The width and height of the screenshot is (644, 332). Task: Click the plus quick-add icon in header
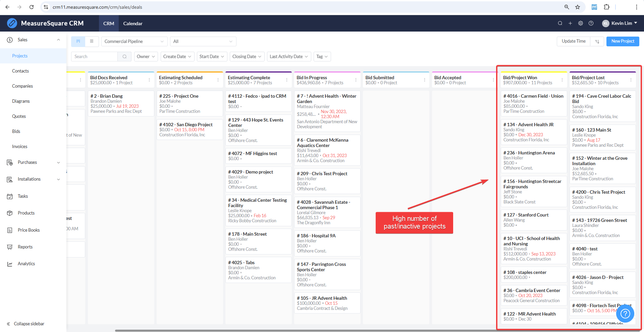[570, 23]
